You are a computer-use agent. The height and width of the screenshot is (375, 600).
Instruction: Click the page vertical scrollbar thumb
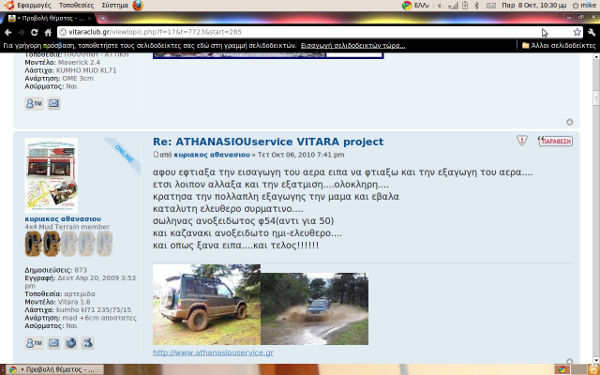pyautogui.click(x=596, y=98)
